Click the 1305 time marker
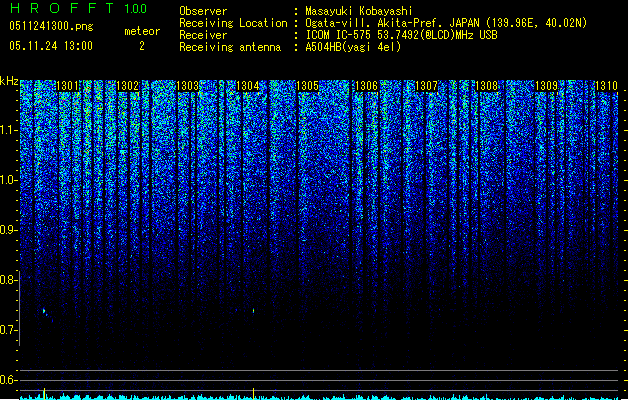This screenshot has width=629, height=400. coord(307,86)
